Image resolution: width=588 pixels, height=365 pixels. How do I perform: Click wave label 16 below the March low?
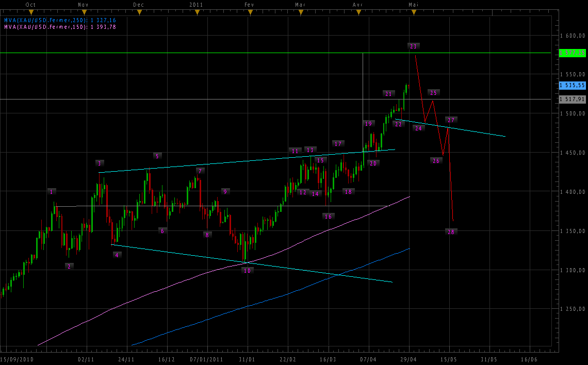click(328, 217)
